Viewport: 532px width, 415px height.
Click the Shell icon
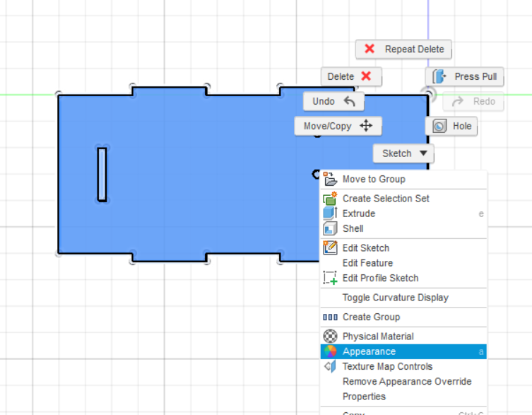(x=330, y=228)
